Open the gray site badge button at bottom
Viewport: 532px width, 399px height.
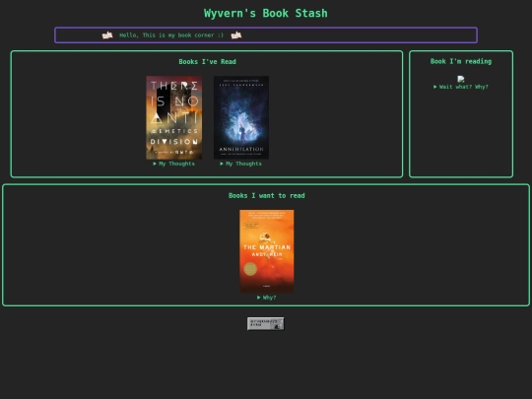[266, 324]
